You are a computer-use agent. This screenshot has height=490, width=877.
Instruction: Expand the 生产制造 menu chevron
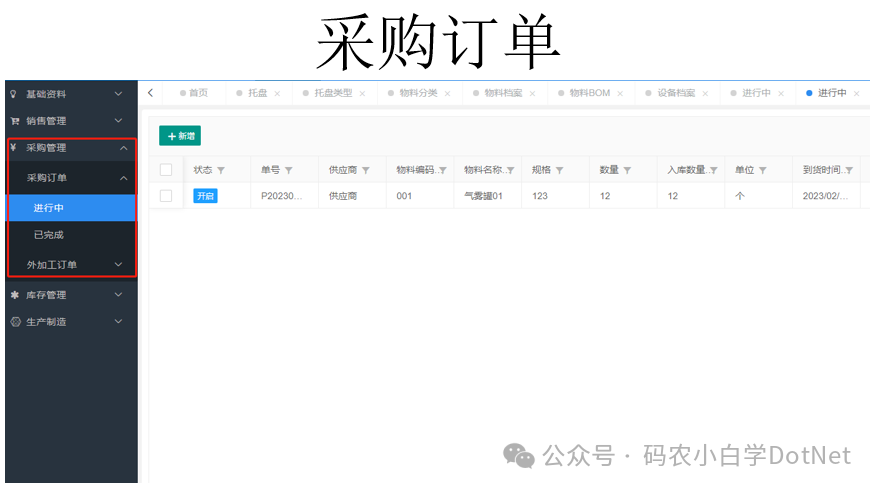click(119, 322)
